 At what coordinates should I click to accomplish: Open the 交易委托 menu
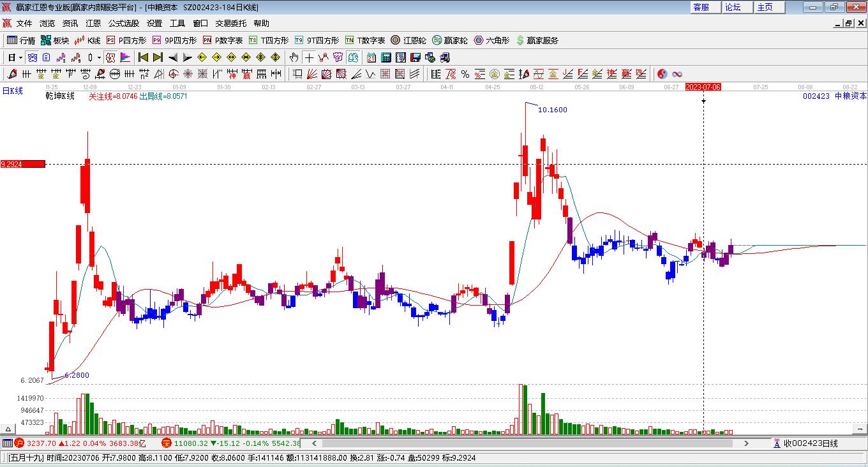coord(230,24)
